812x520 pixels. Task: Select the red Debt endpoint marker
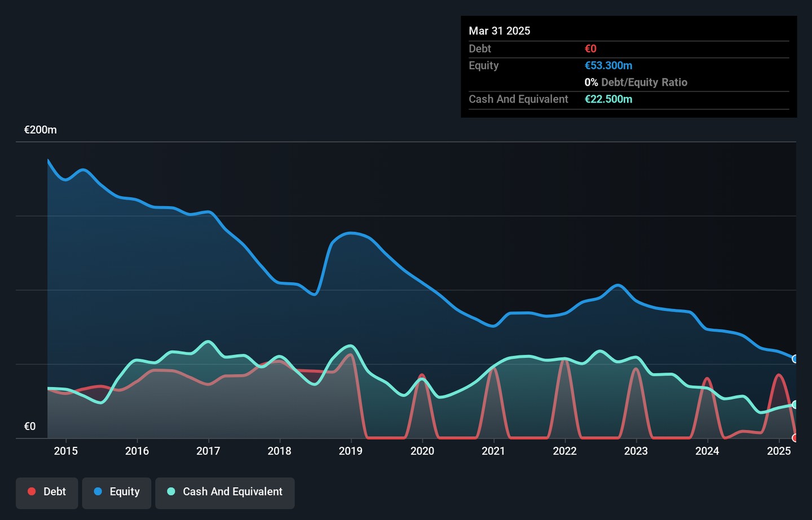795,438
